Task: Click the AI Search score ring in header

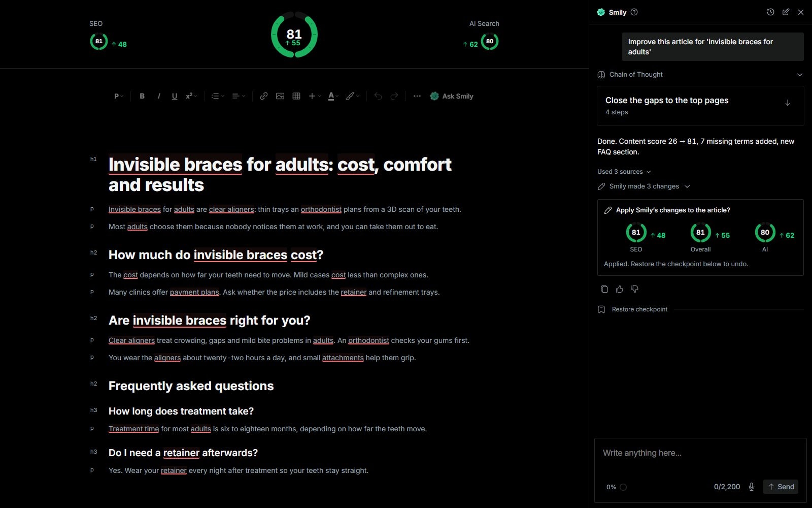Action: pos(490,41)
